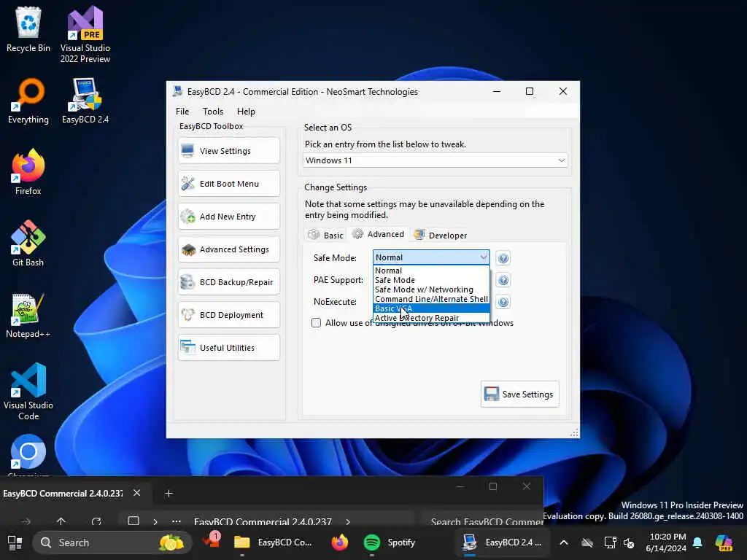Click the Copilot preview icon in tray
Screen dimensions: 747x560
tap(724, 542)
